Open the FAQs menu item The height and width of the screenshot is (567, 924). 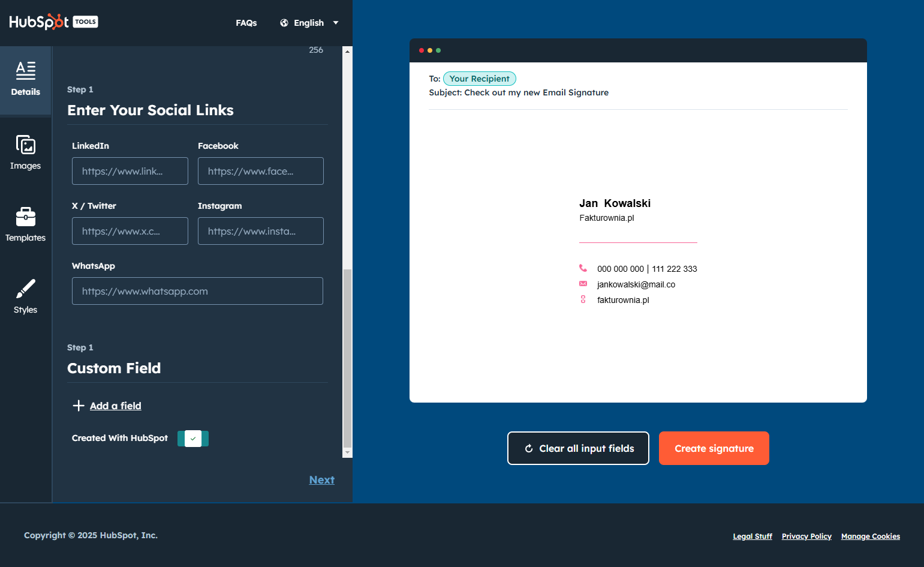246,23
